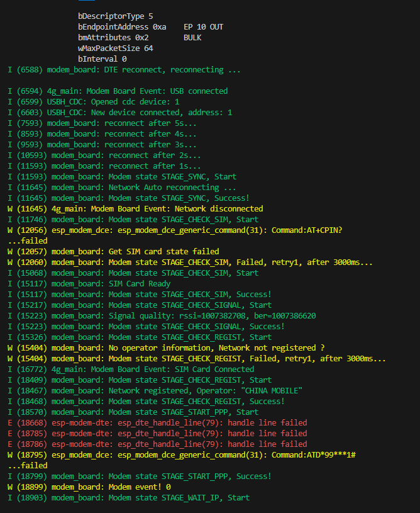Viewport: 420px width, 513px height.
Task: Click the reconnect after 5s log line
Action: pos(102,123)
